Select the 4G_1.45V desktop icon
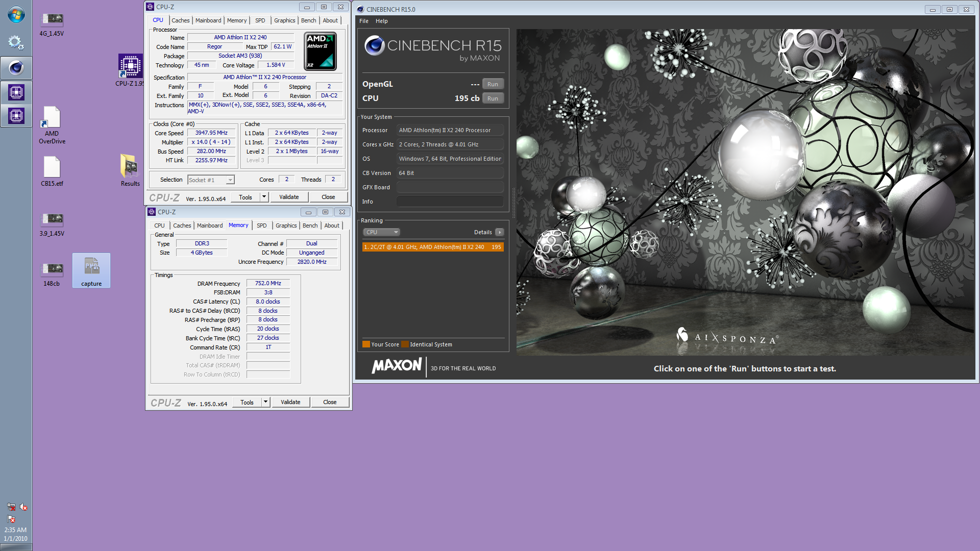Screen dimensions: 980x551 (x=52, y=24)
